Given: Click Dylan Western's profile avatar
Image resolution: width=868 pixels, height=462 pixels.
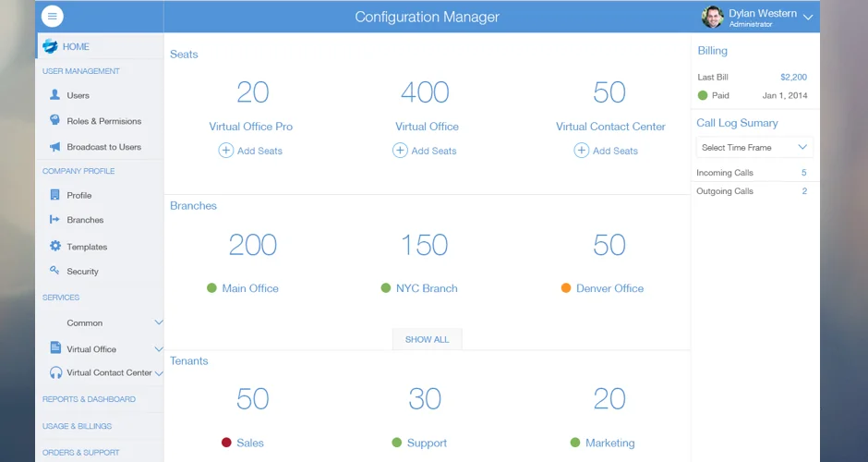Looking at the screenshot, I should [x=712, y=18].
